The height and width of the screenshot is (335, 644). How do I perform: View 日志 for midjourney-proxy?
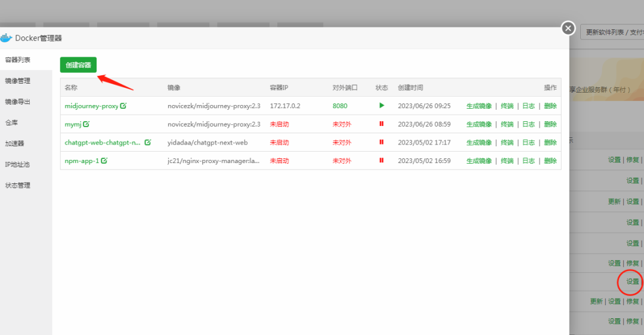[528, 106]
